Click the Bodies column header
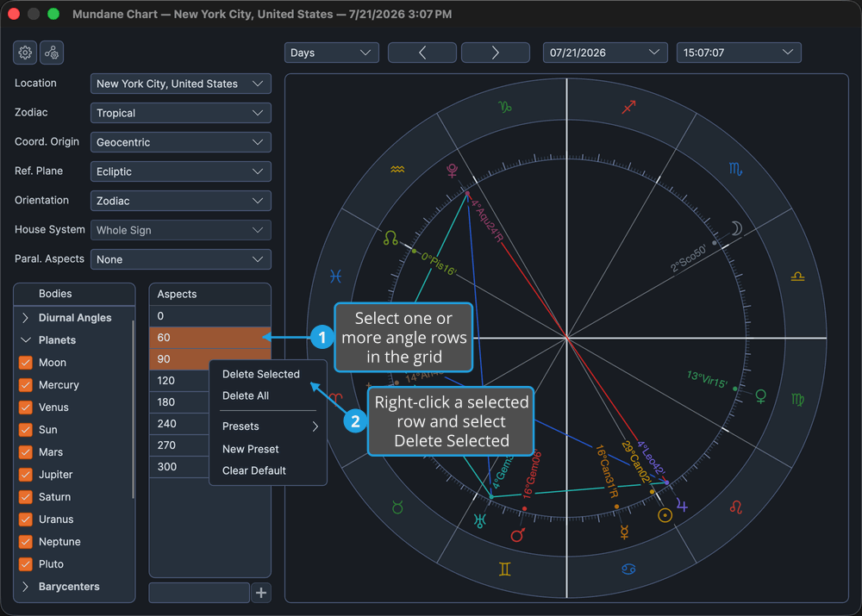 tap(74, 294)
